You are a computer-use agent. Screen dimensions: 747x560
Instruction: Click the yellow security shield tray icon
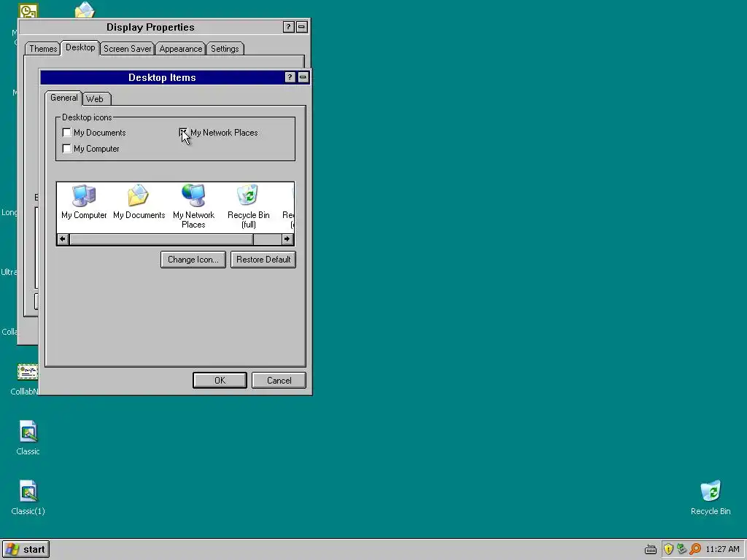[x=668, y=549]
